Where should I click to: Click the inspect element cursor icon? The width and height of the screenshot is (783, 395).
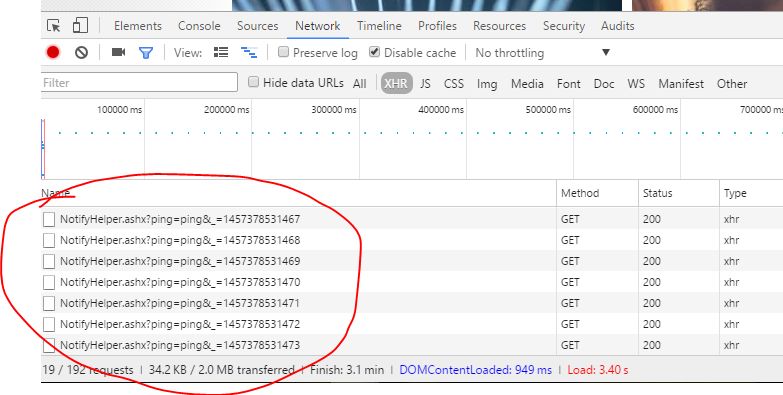[x=53, y=25]
